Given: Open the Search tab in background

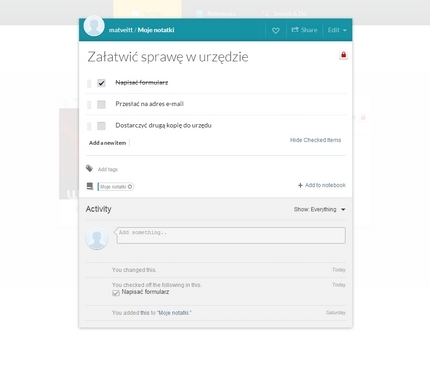Looking at the screenshot, I should [284, 13].
